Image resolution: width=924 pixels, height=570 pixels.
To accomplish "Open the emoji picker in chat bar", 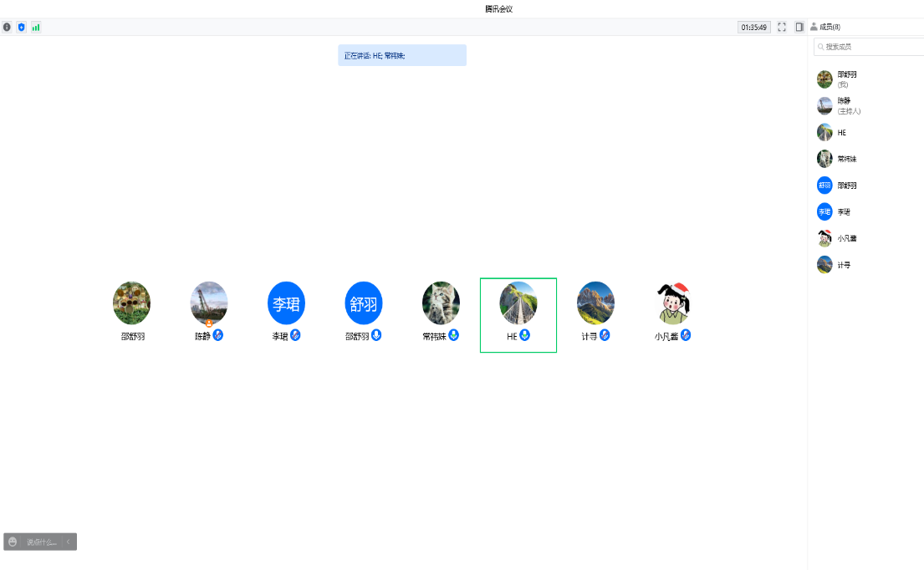I will (x=13, y=542).
